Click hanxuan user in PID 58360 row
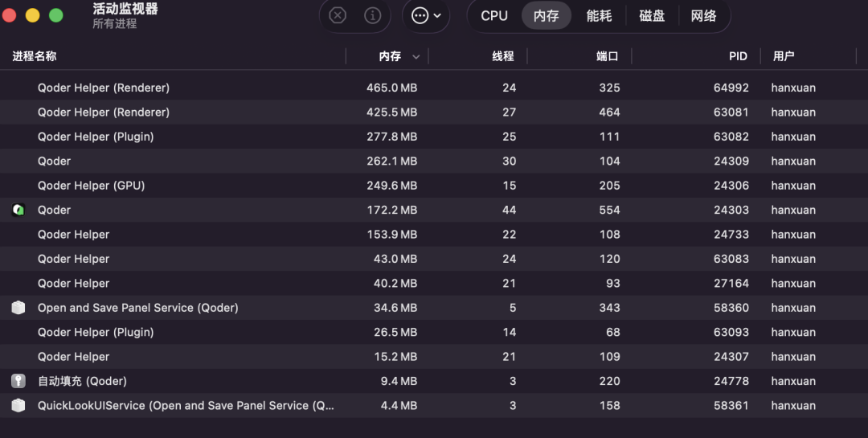The height and width of the screenshot is (438, 868). pyautogui.click(x=793, y=307)
